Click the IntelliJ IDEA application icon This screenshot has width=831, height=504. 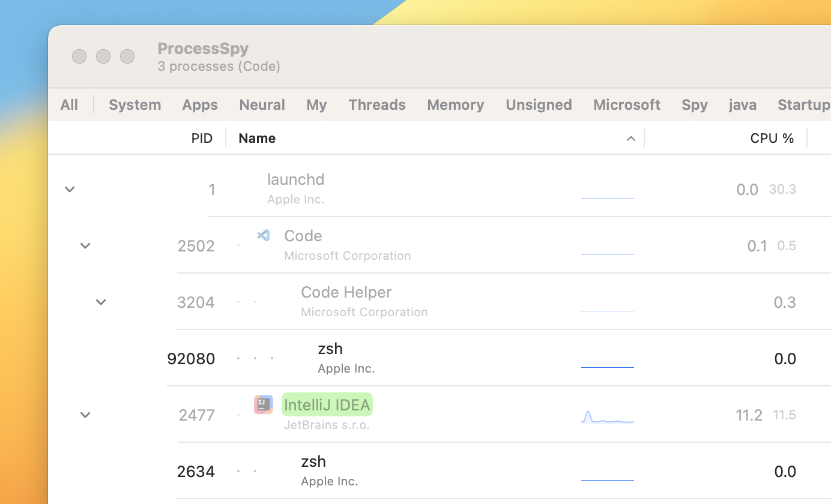pyautogui.click(x=264, y=404)
